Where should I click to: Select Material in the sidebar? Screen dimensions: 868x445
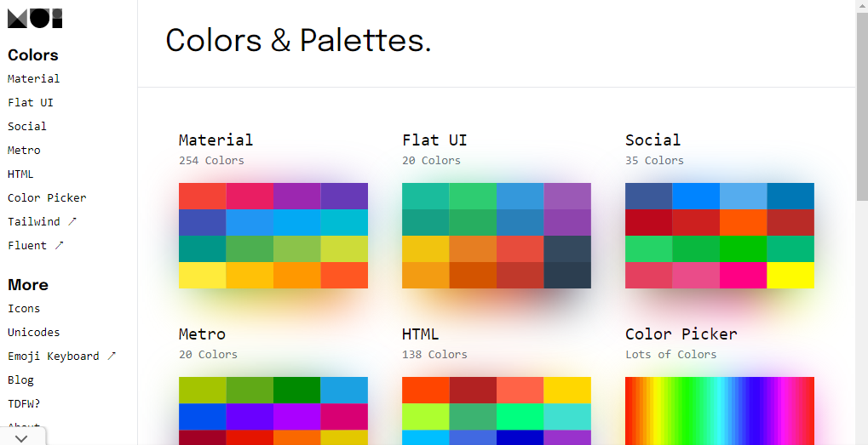coord(34,78)
